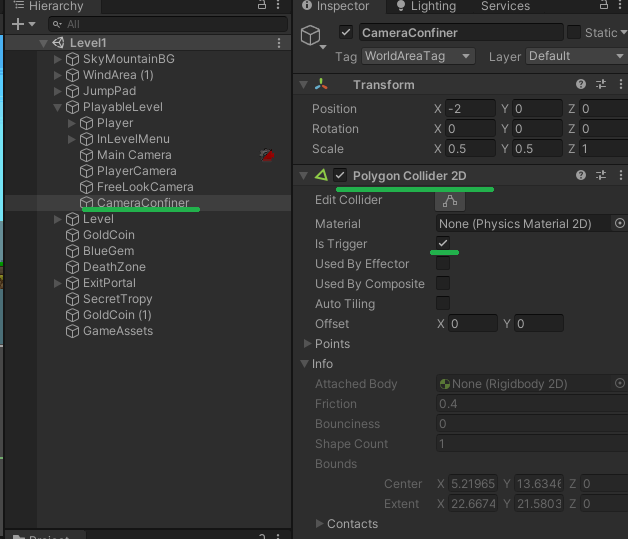
Task: Select CameraConfiner object row
Action: [148, 203]
